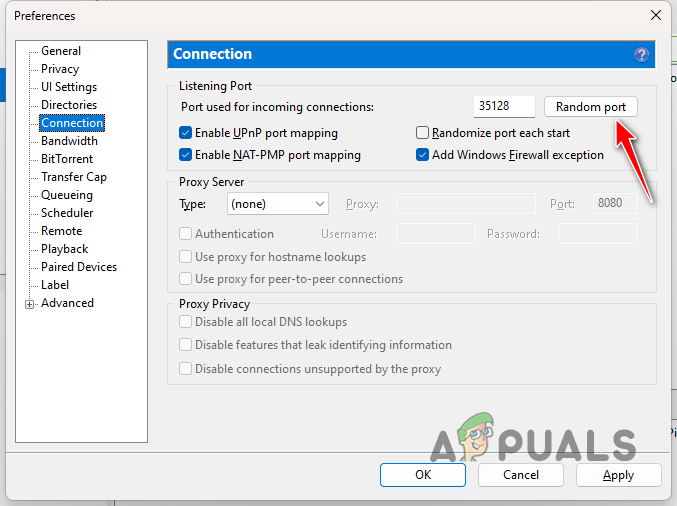Screen dimensions: 677x506
Task: Open the Privacy preferences page
Action: (60, 69)
